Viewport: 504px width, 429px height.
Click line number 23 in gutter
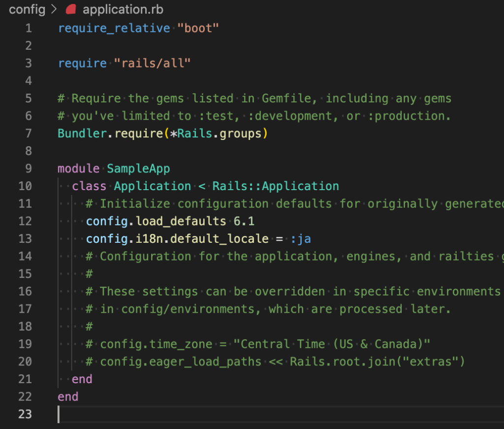tap(25, 414)
